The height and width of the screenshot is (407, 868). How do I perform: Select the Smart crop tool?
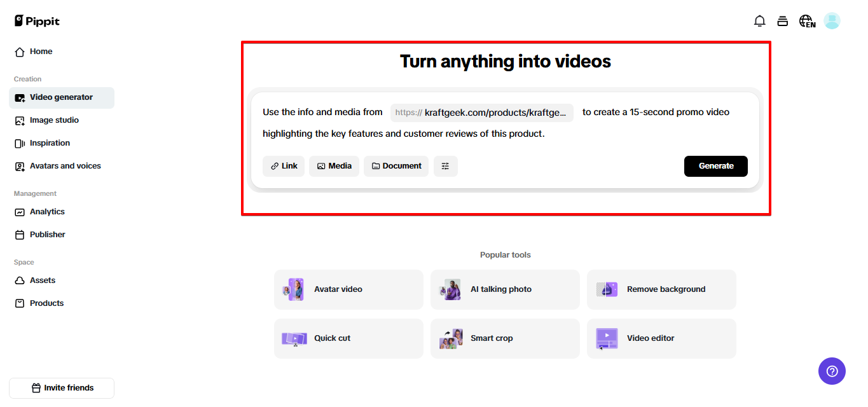tap(505, 338)
